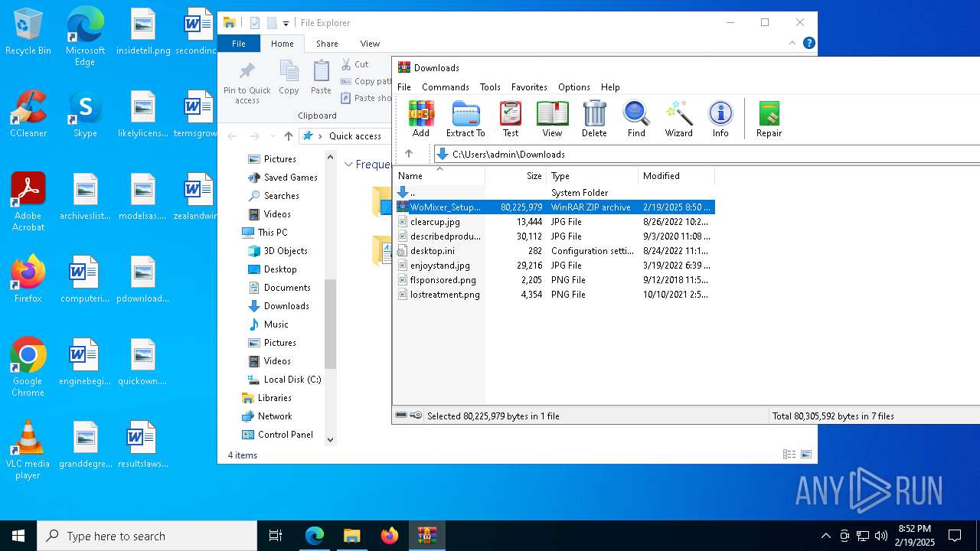Switch Explorer to large icons view
This screenshot has width=980, height=551.
pyautogui.click(x=806, y=455)
